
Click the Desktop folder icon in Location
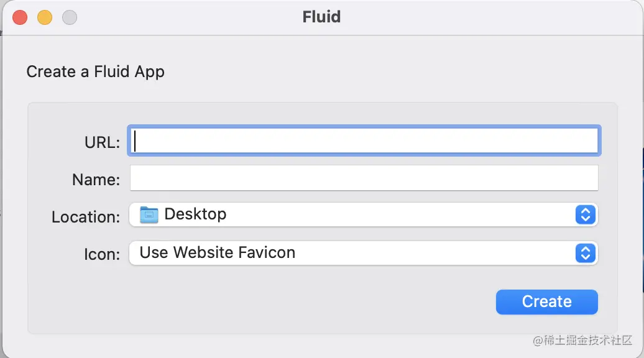click(x=149, y=215)
